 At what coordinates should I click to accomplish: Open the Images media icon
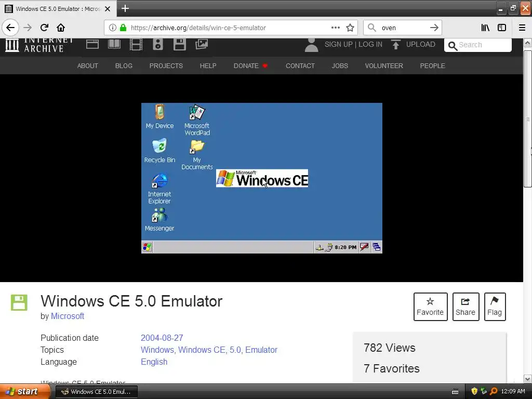[202, 44]
